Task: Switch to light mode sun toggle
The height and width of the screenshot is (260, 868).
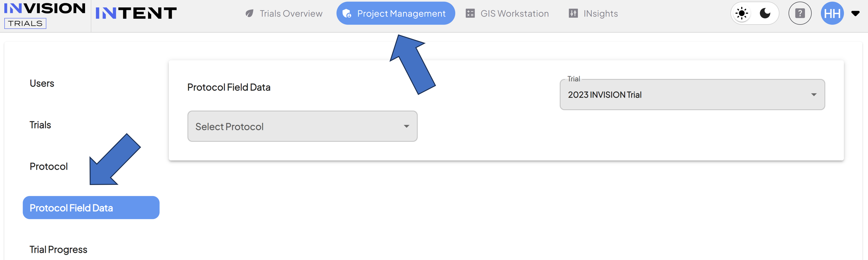Action: pos(742,14)
